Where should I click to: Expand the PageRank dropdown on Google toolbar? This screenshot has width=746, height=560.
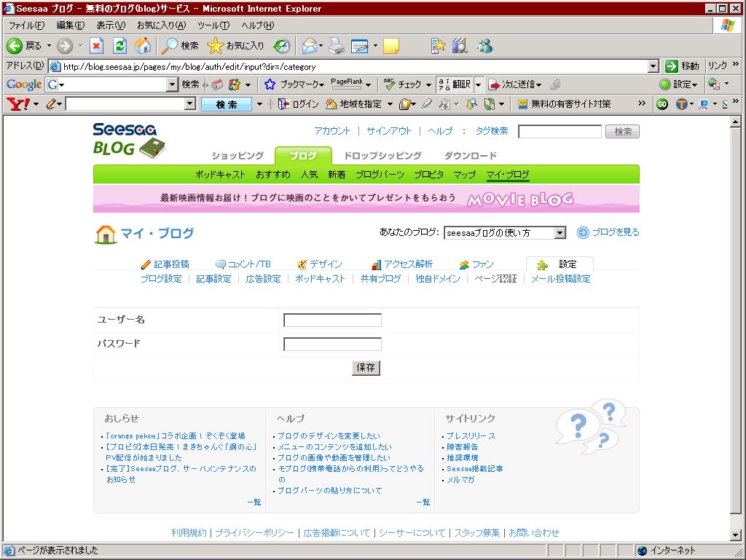[x=367, y=84]
